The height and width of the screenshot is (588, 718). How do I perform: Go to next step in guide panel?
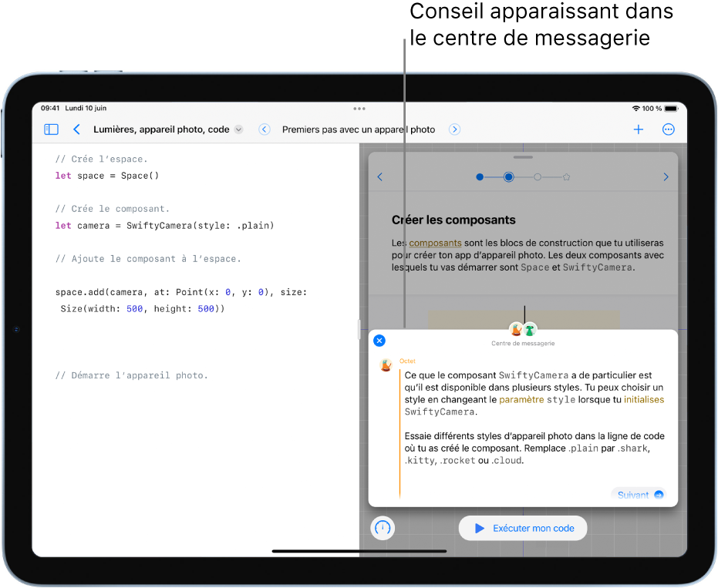point(666,177)
